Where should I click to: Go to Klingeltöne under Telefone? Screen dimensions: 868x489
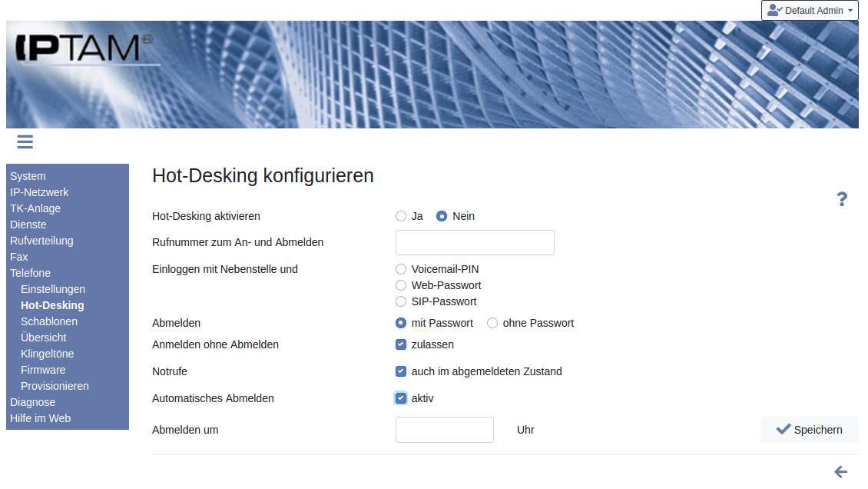click(x=47, y=354)
